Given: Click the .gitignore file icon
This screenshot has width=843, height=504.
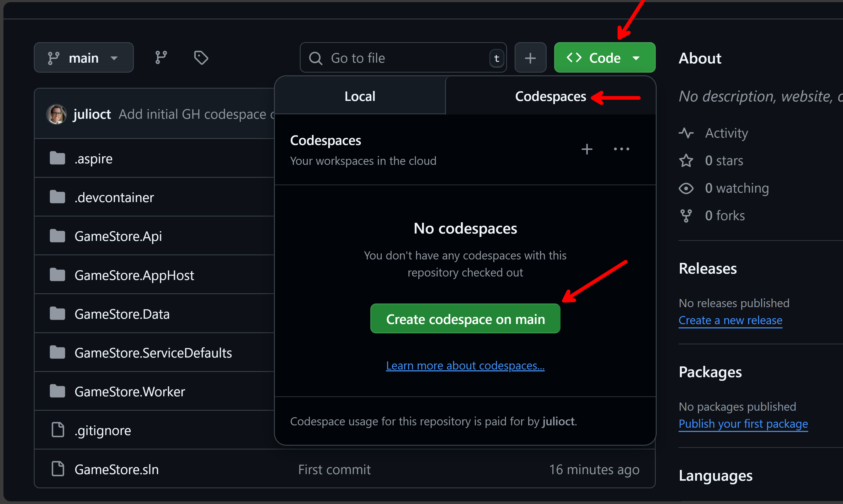Looking at the screenshot, I should click(x=58, y=430).
